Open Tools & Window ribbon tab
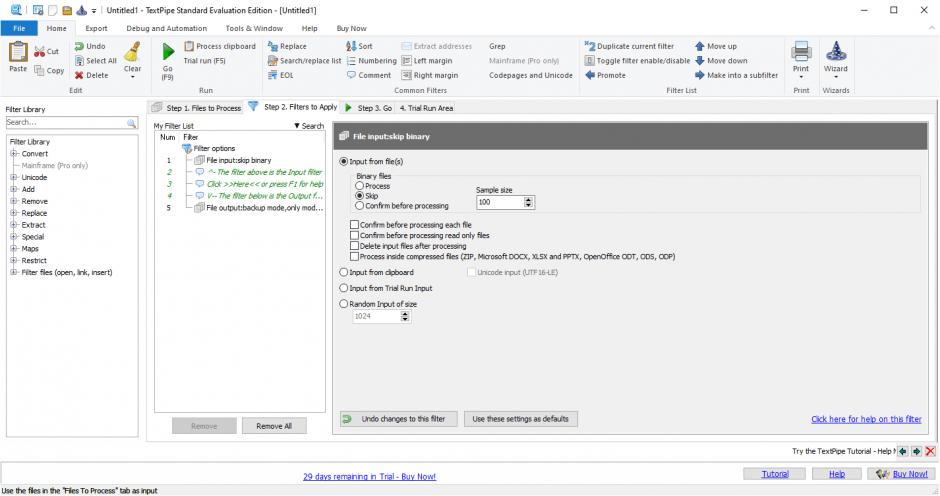Screen dimensions: 940x496 [254, 28]
